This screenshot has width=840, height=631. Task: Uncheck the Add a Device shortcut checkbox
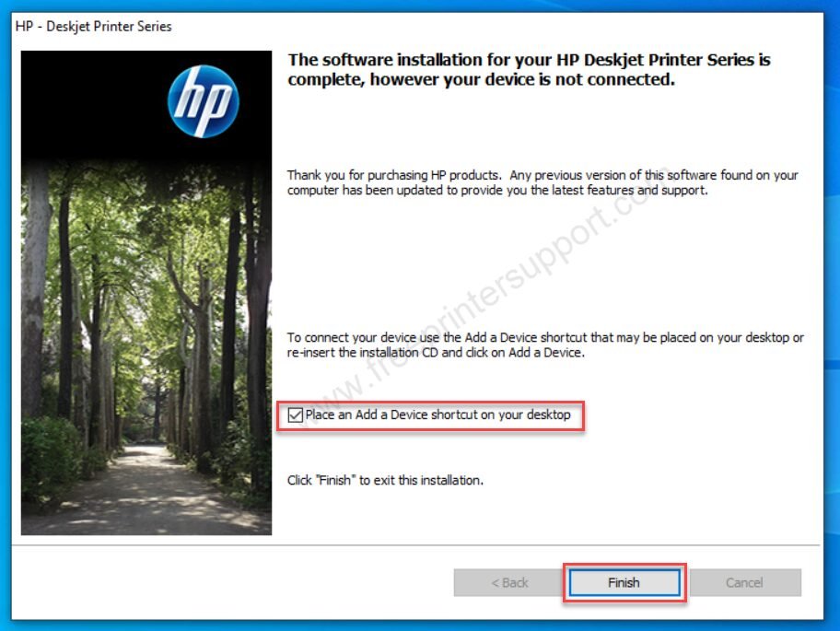[x=295, y=415]
